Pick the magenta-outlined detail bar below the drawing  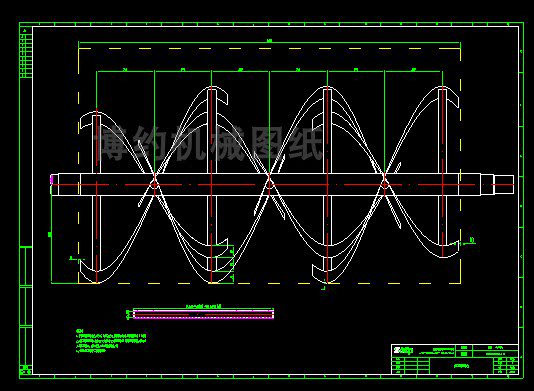point(203,314)
